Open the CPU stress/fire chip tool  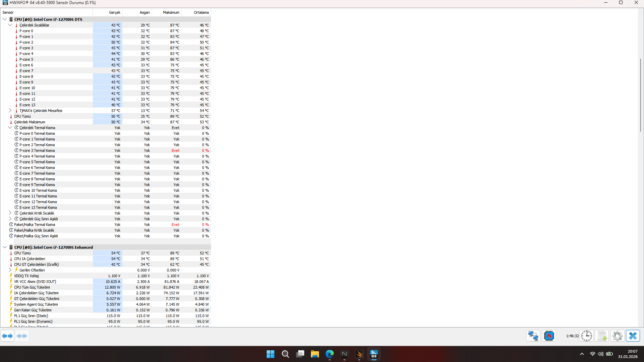[x=549, y=336]
